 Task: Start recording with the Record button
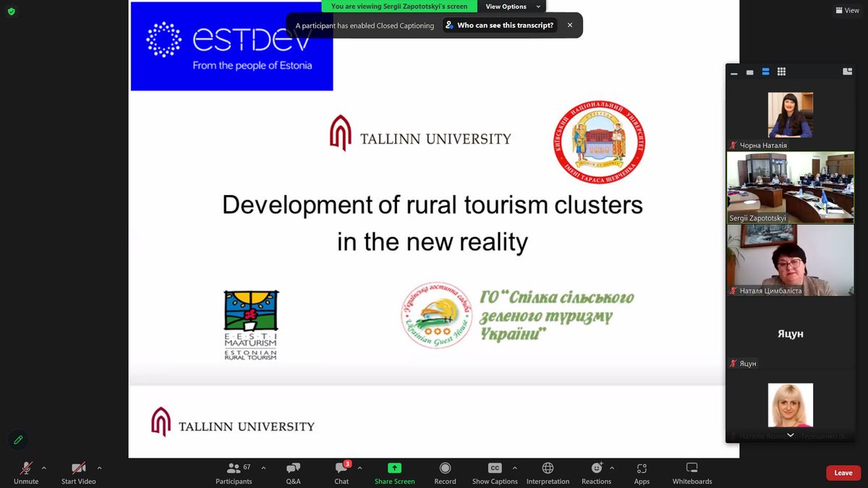pos(445,472)
